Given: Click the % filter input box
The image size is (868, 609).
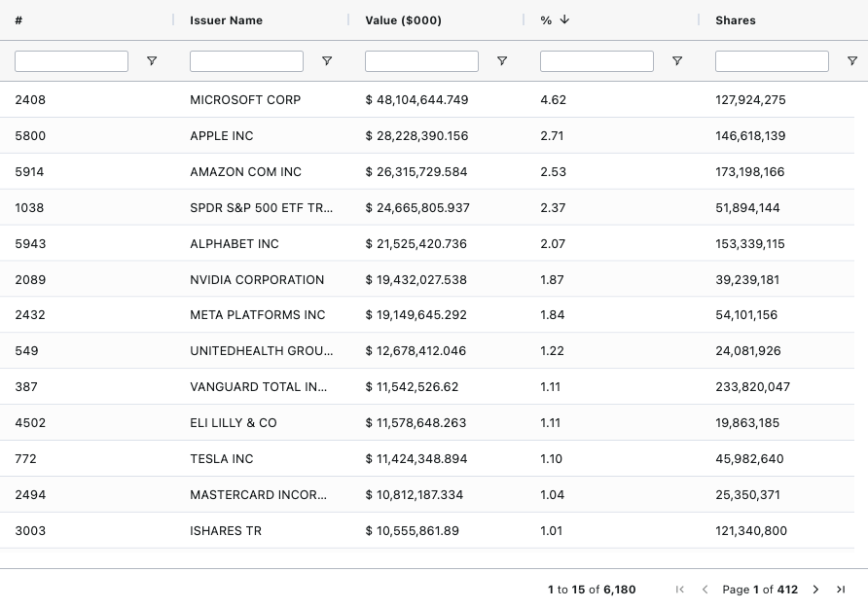Looking at the screenshot, I should click(x=597, y=61).
